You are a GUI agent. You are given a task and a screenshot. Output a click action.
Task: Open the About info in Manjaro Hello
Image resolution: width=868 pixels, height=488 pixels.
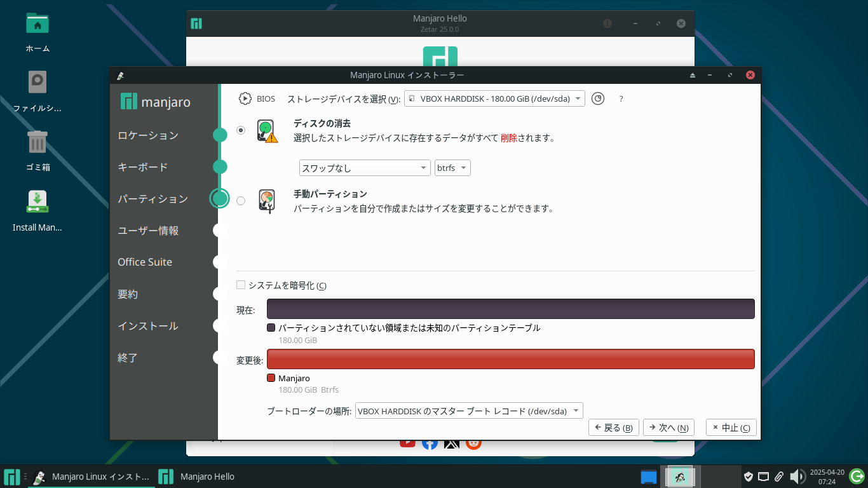[607, 24]
